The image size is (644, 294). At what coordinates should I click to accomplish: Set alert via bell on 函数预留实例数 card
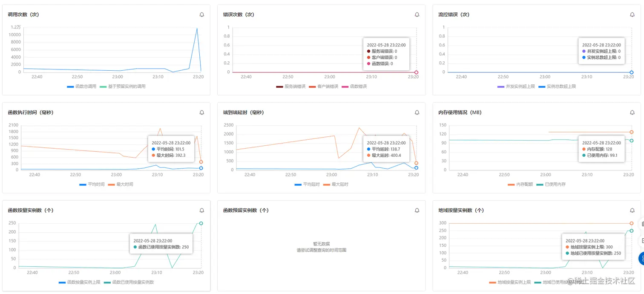coord(417,210)
